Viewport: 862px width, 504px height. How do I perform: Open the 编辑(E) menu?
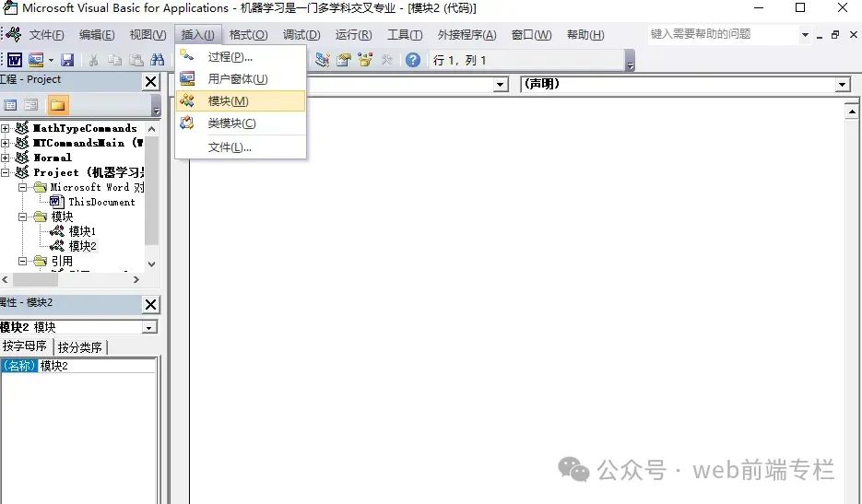point(97,35)
